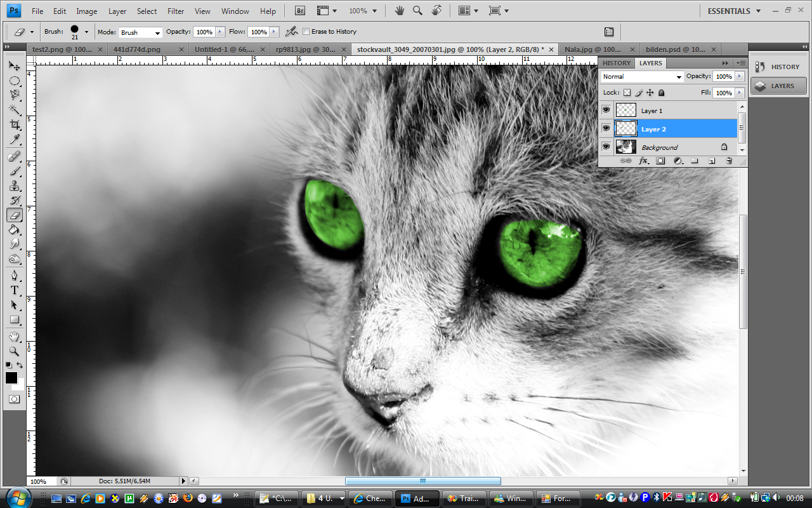Select the Horizontal Type tool
Viewport: 812px width, 508px height.
[15, 290]
